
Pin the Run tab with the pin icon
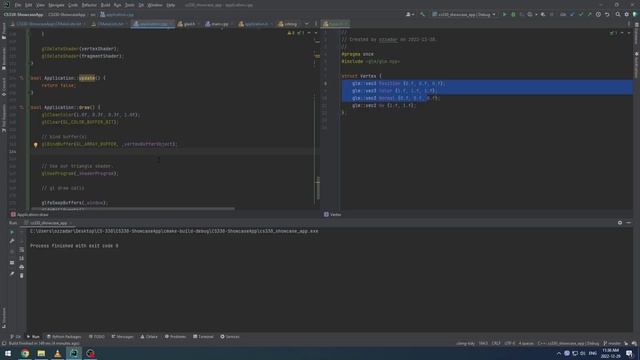click(x=12, y=273)
